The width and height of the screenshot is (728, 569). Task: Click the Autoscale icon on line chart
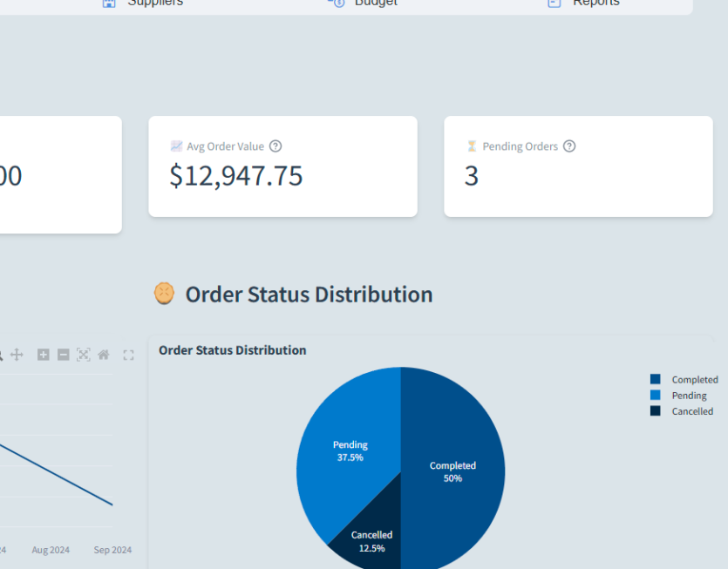click(x=84, y=355)
